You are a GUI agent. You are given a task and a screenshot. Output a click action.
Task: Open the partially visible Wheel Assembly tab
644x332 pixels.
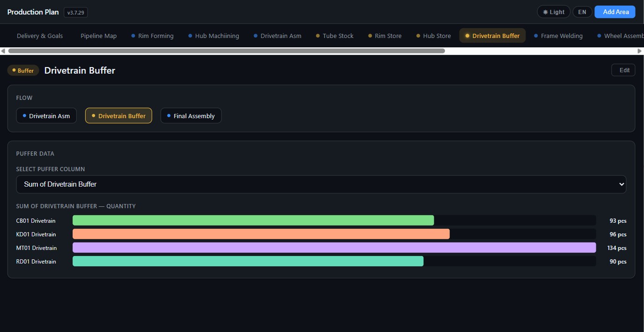[620, 36]
